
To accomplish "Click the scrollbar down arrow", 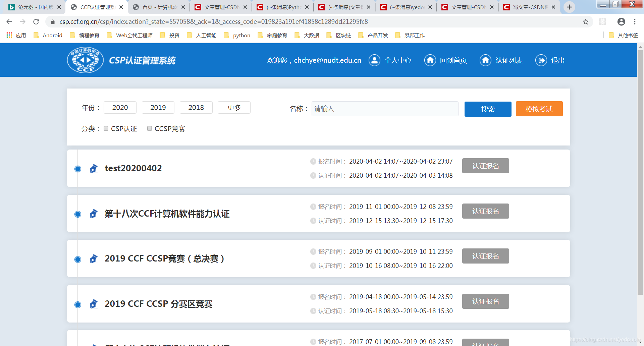I will point(640,343).
